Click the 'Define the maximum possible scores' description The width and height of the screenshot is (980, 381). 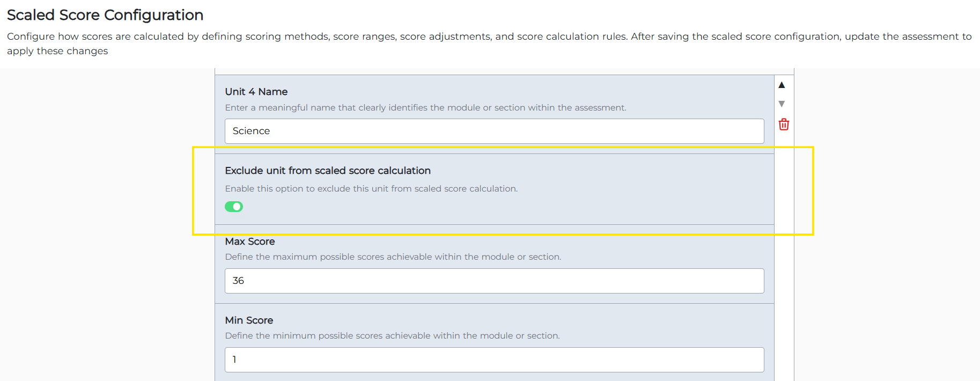(393, 257)
